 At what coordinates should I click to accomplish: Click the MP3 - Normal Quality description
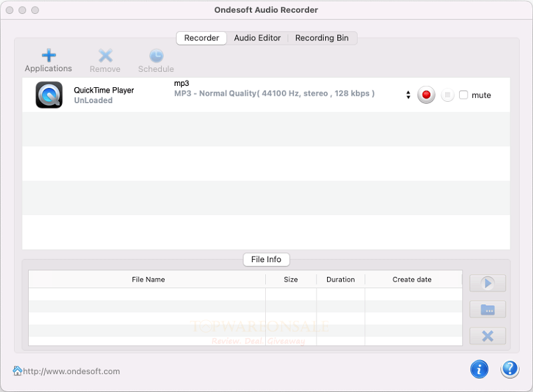[274, 93]
